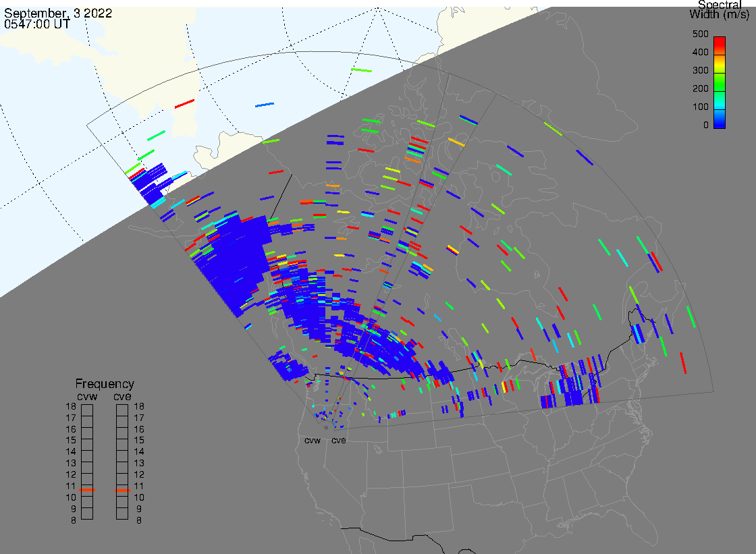Click the "8" label beside the cvw frequency scale
The image size is (756, 554).
tap(74, 521)
